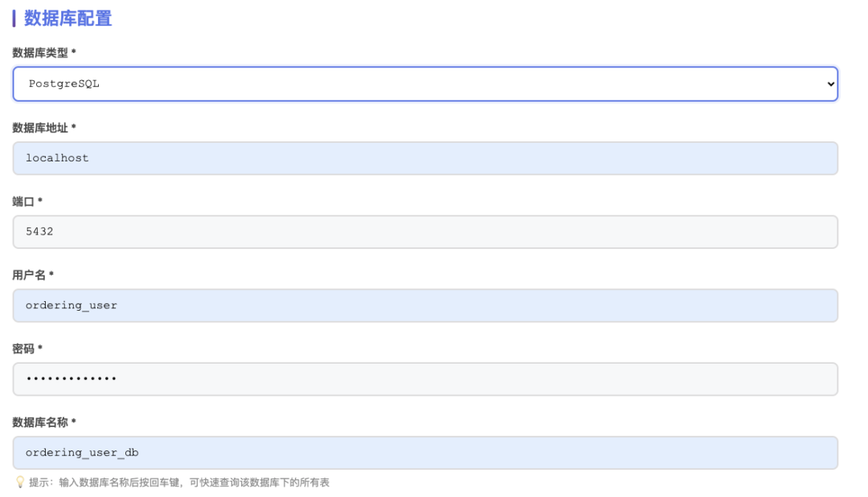
Task: Click the blue bar beside 数据库配置 heading
Action: click(14, 18)
